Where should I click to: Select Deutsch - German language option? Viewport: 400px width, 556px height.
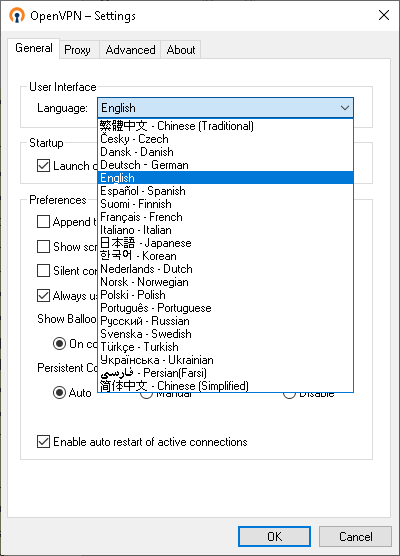click(x=226, y=165)
